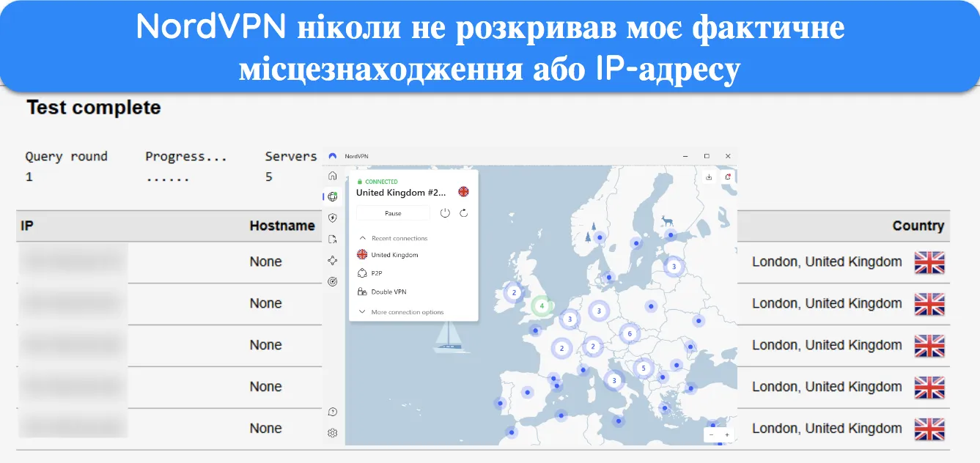Open NordVPN settings gear icon

tap(333, 433)
